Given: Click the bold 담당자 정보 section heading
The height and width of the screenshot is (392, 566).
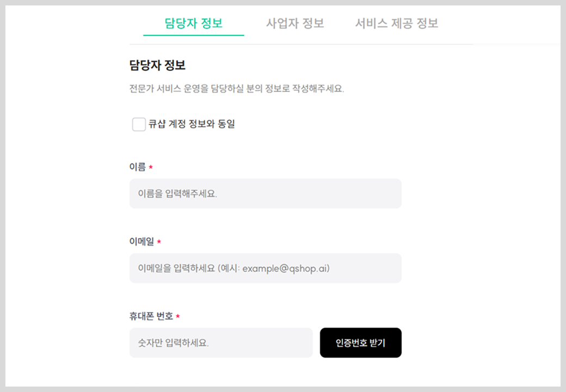Looking at the screenshot, I should (157, 65).
